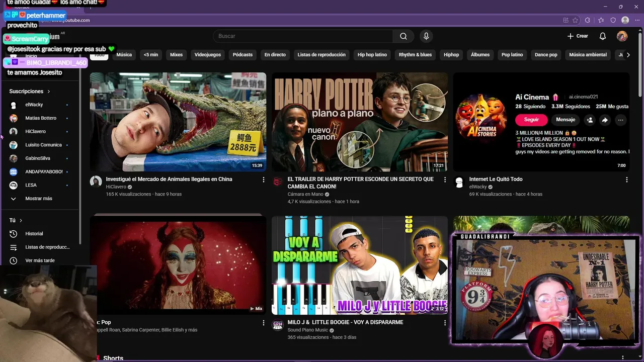
Task: Open ANDAPAYABOBO! avatar in subscriptions
Action: point(14,172)
